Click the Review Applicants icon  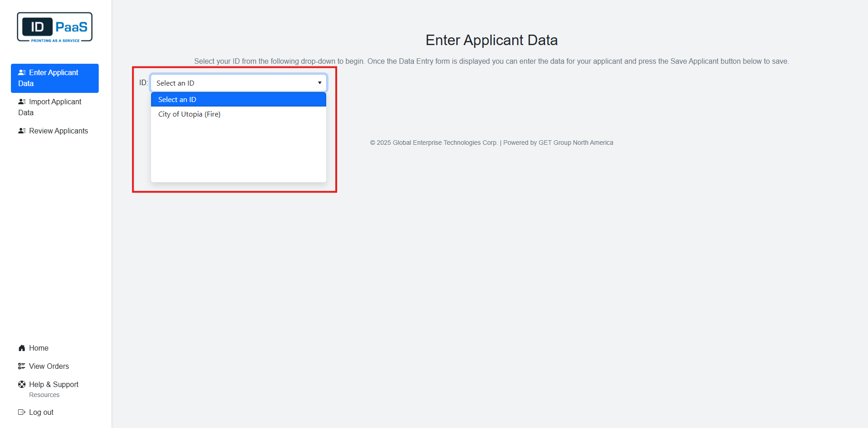pos(22,131)
